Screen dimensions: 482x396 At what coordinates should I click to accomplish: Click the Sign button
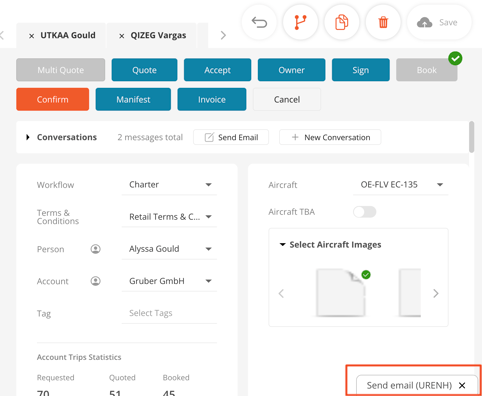pyautogui.click(x=361, y=70)
